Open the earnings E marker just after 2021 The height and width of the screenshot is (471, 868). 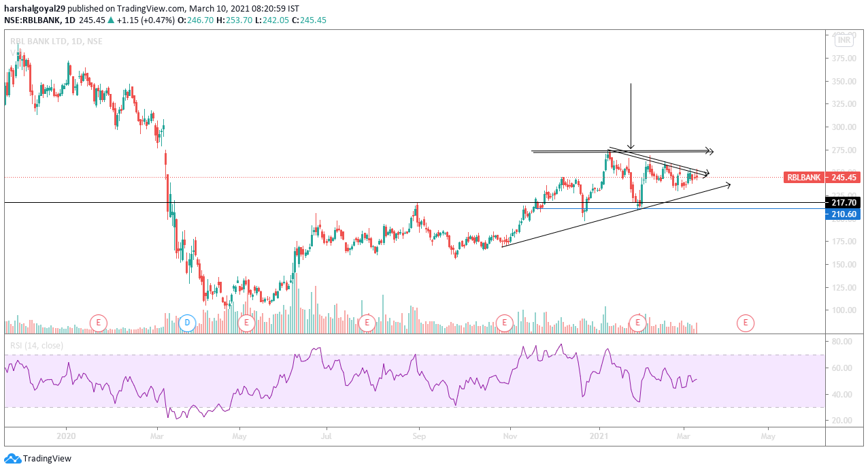[637, 323]
